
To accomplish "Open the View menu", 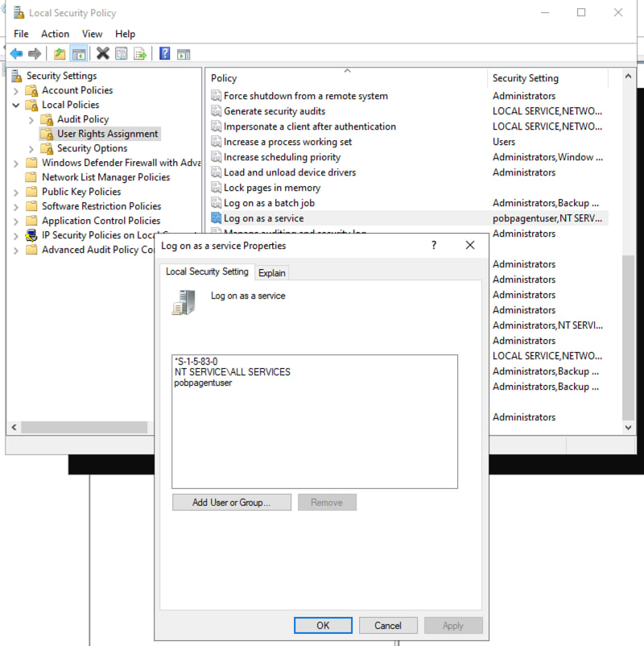I will coord(92,34).
